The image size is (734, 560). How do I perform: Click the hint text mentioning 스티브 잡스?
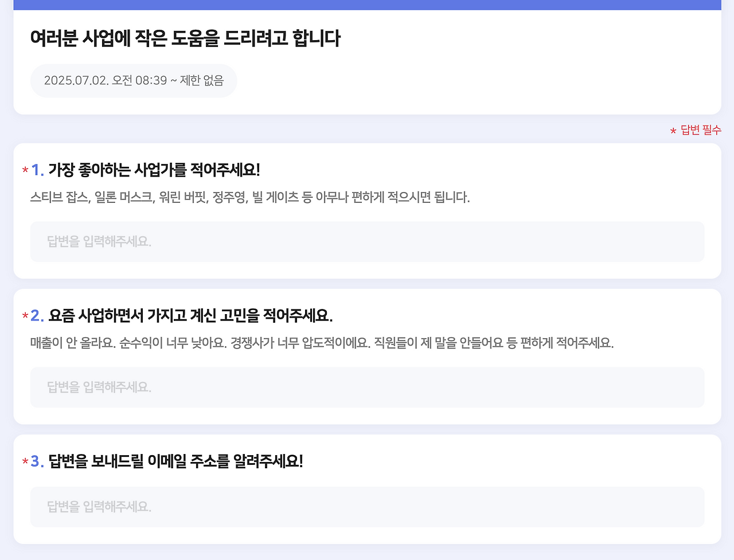(249, 197)
